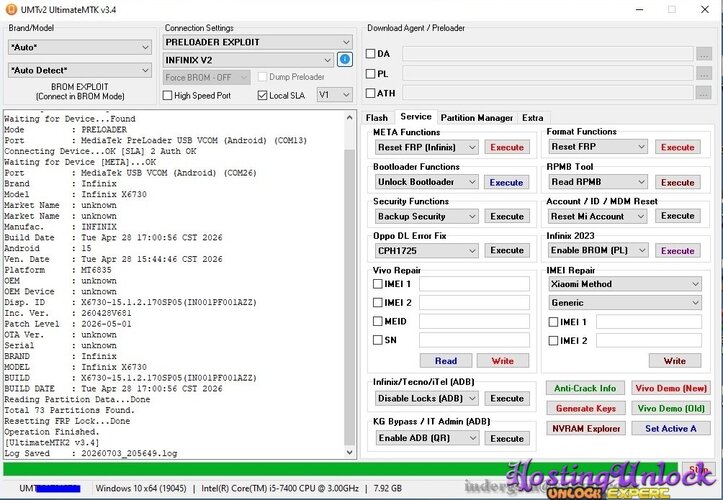
Task: Select the Service tab
Action: tap(415, 117)
